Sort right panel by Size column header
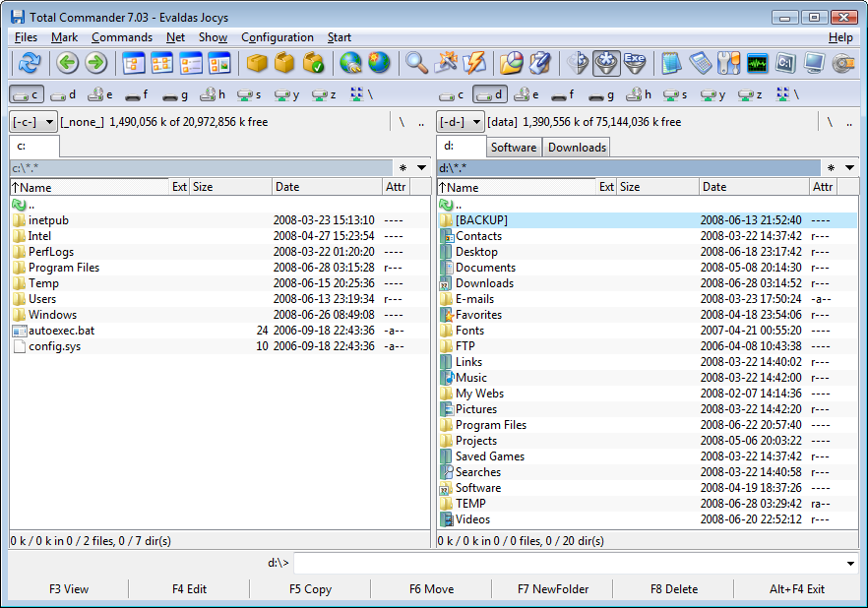868x608 pixels. pos(657,187)
